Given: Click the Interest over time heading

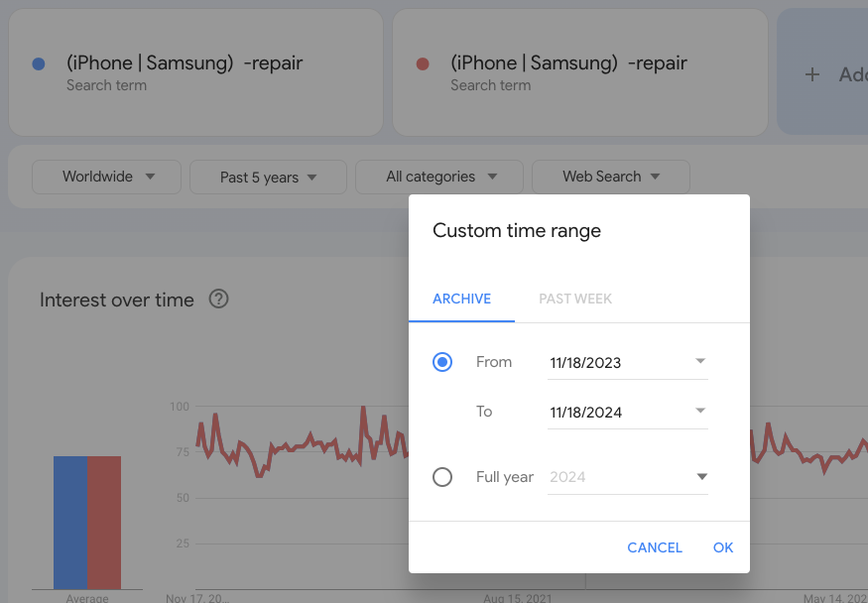Looking at the screenshot, I should pyautogui.click(x=117, y=300).
